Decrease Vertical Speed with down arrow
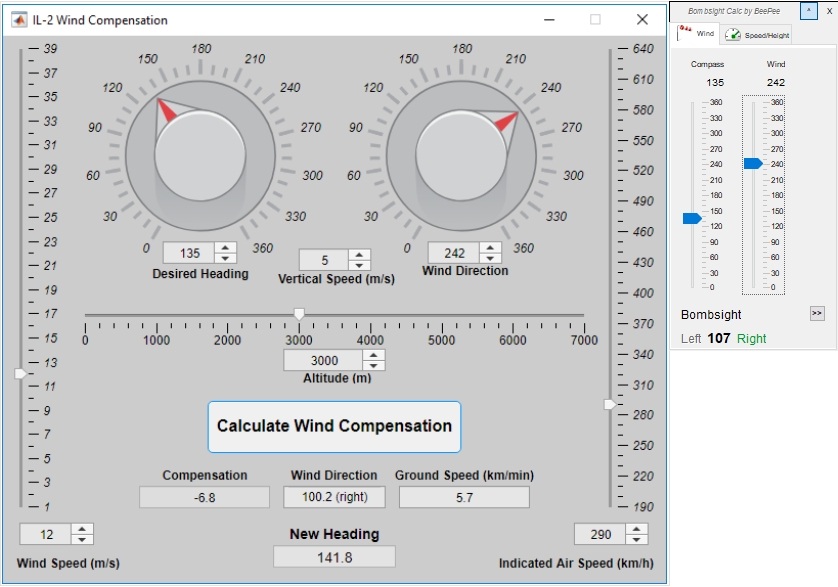838x587 pixels. (360, 265)
